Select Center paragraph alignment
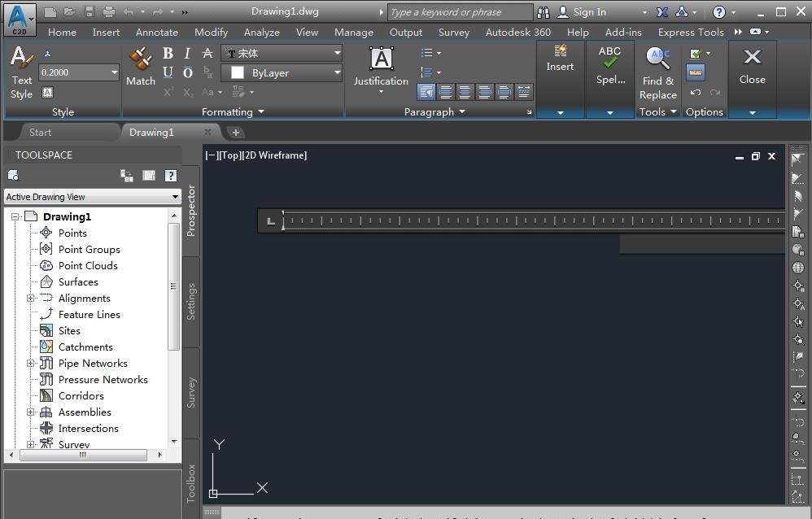The image size is (812, 519). 465,92
